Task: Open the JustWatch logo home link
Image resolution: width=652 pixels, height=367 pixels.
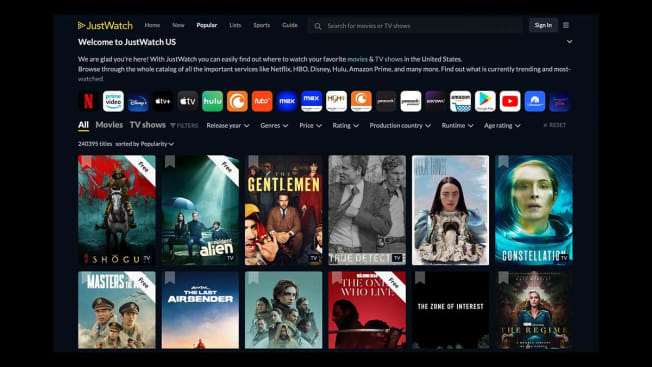Action: (105, 25)
